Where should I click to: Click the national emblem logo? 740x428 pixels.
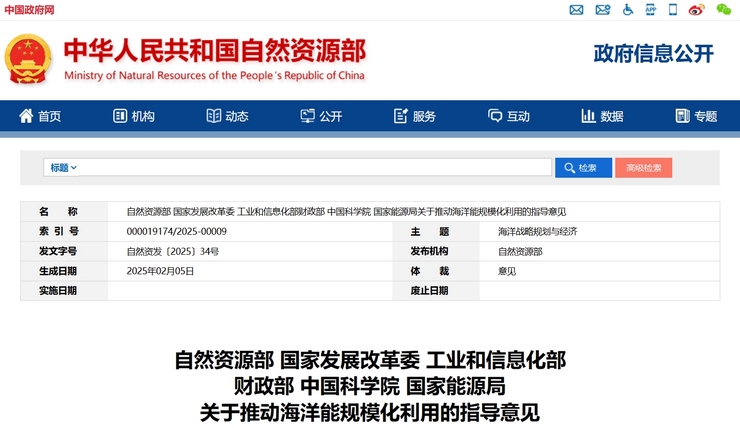[28, 59]
